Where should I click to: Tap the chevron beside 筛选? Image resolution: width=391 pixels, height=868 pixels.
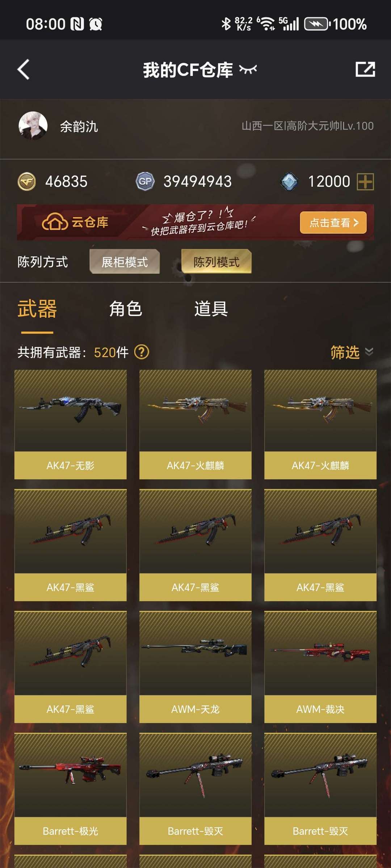[x=369, y=352]
